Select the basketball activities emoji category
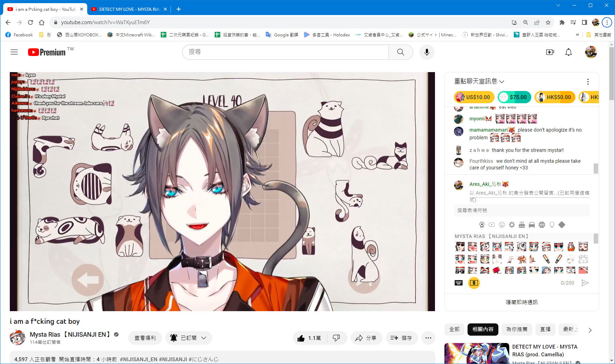 (x=542, y=225)
